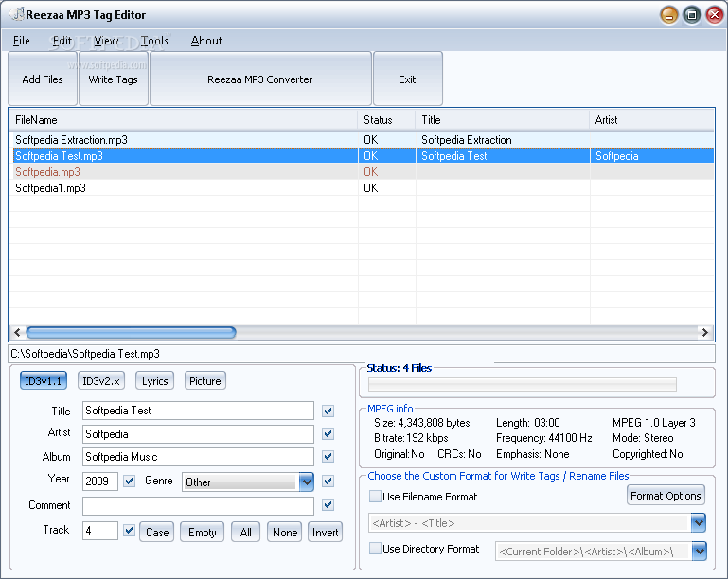Toggle the Year field checkbox
Viewport: 728px width, 579px height.
coord(130,481)
